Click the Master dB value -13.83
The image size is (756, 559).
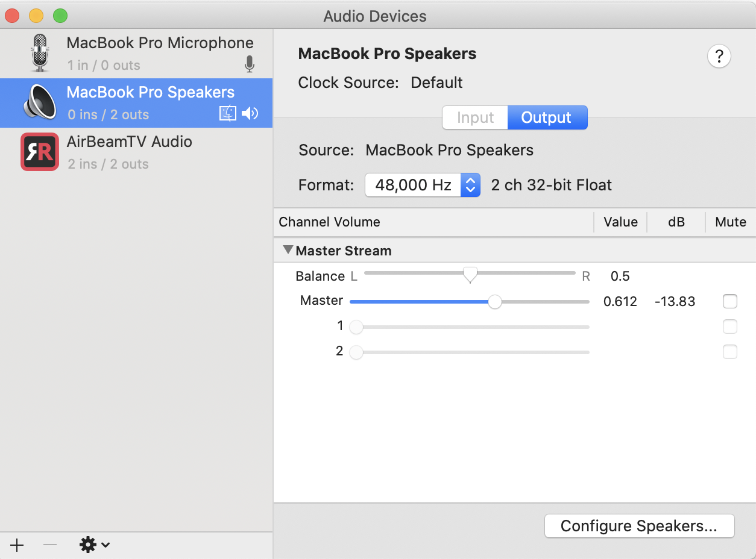click(675, 302)
